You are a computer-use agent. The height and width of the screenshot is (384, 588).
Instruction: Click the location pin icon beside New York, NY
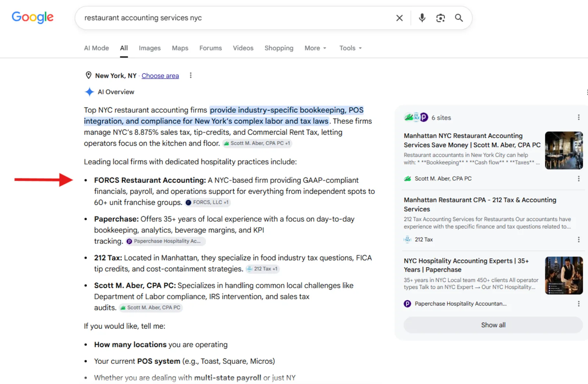click(x=89, y=75)
